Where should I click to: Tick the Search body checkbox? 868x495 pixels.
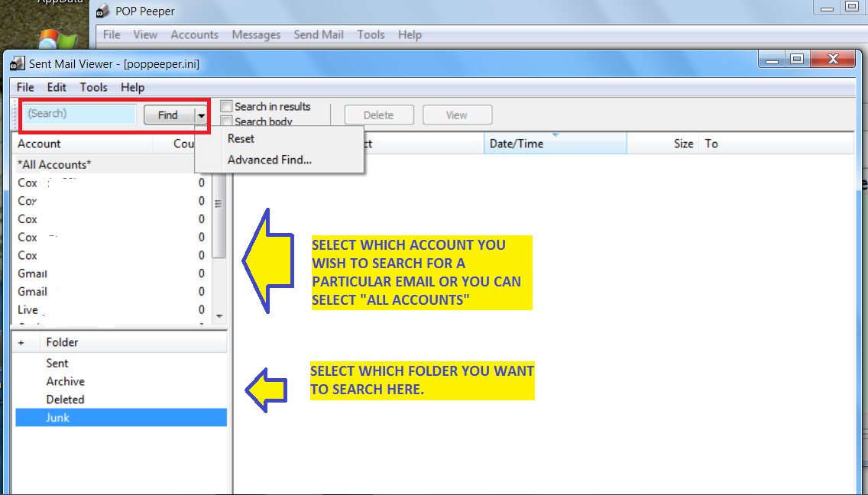226,121
